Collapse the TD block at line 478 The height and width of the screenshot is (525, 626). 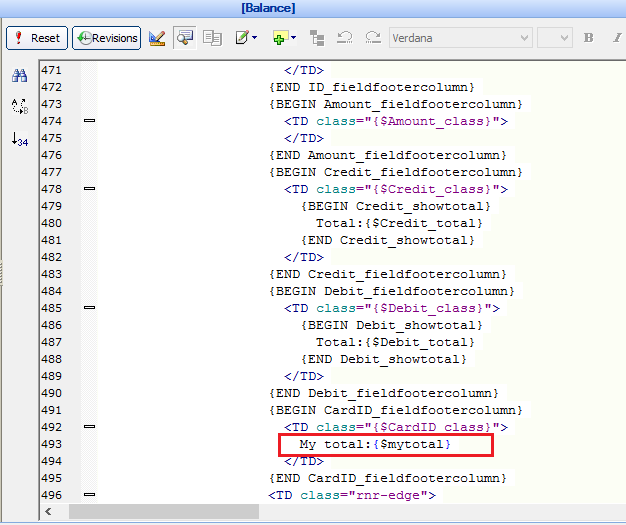(89, 188)
